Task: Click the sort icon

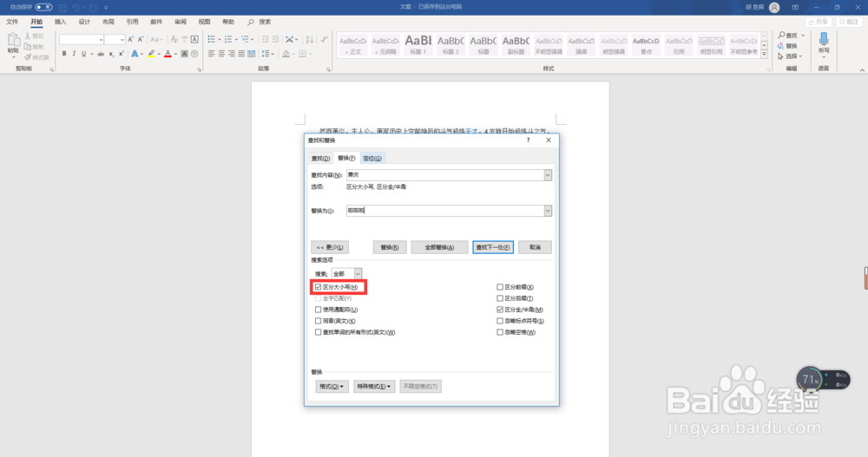Action: (x=310, y=39)
